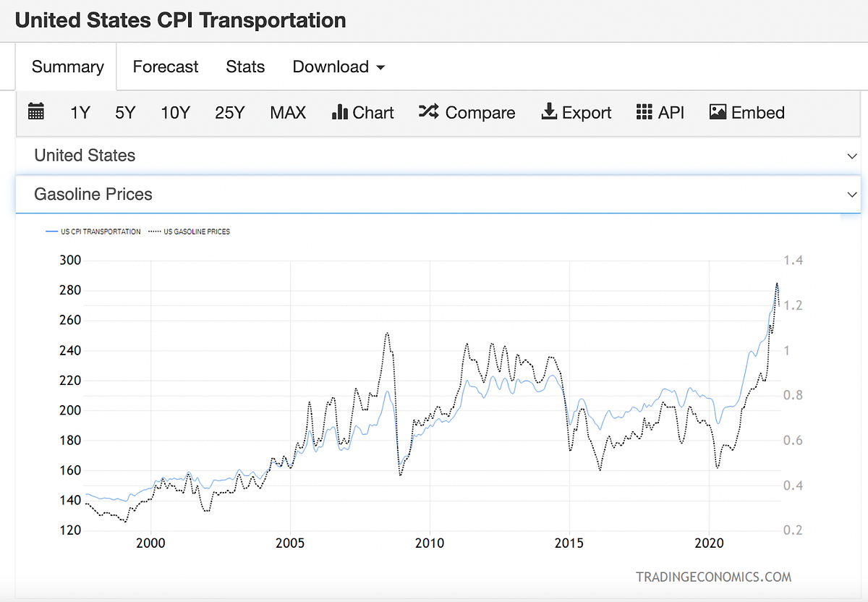Click the 2008 peak on the gasoline price line
The image size is (868, 602).
click(x=387, y=334)
